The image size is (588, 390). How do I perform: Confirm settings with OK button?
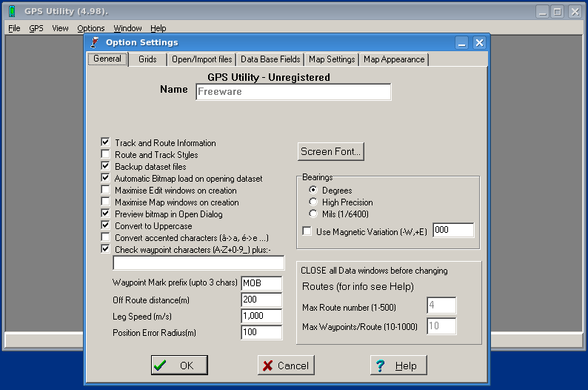pyautogui.click(x=180, y=366)
